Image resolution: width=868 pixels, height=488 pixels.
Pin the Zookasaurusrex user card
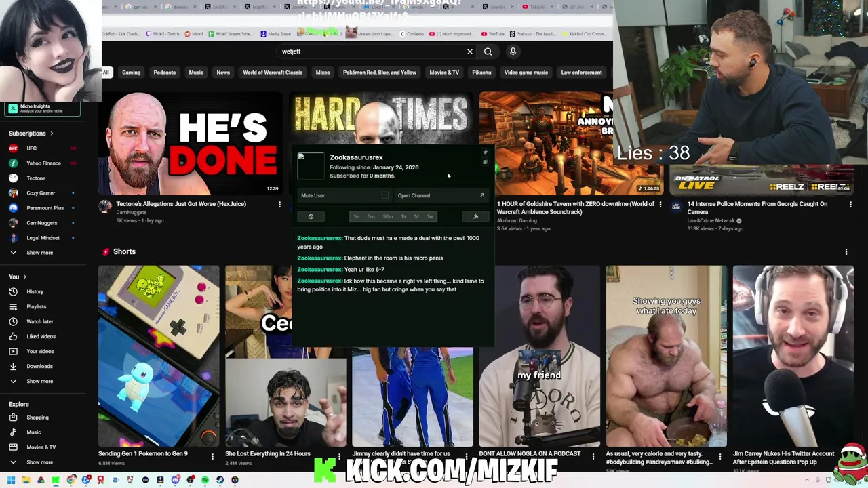tap(485, 153)
